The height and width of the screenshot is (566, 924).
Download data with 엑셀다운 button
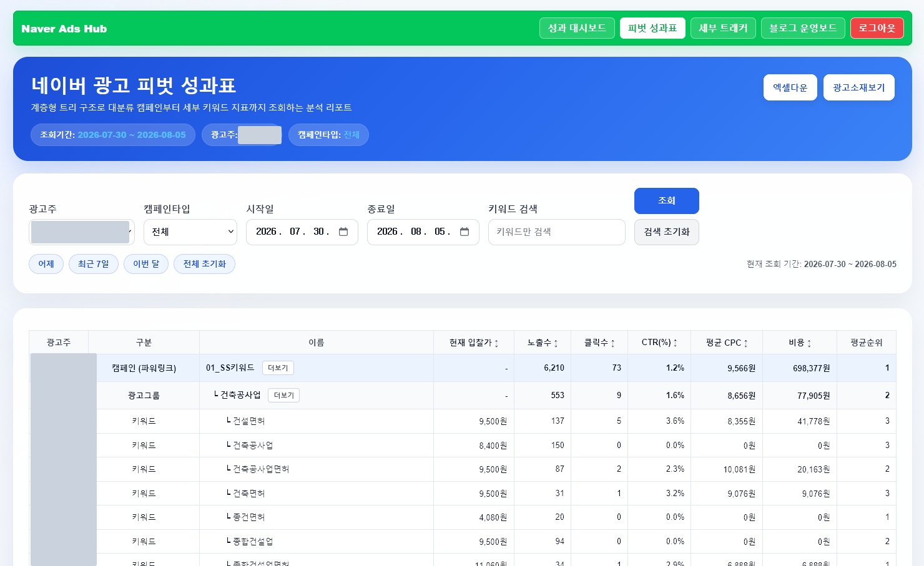790,87
